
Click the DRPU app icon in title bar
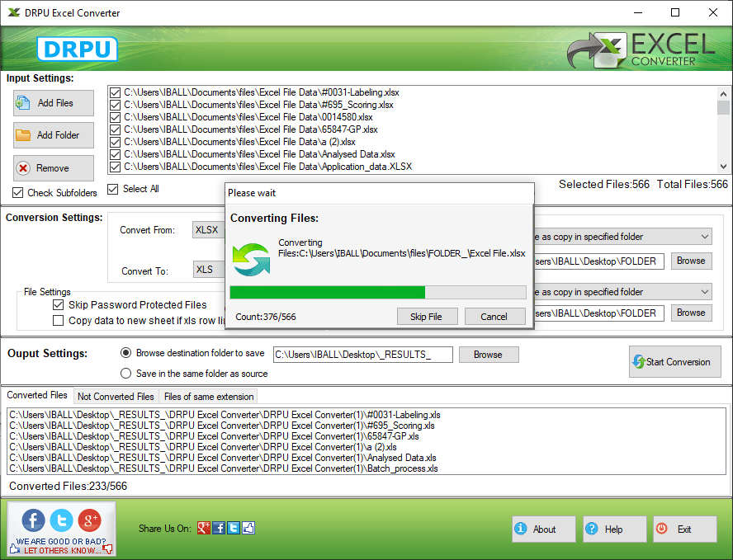coord(14,12)
